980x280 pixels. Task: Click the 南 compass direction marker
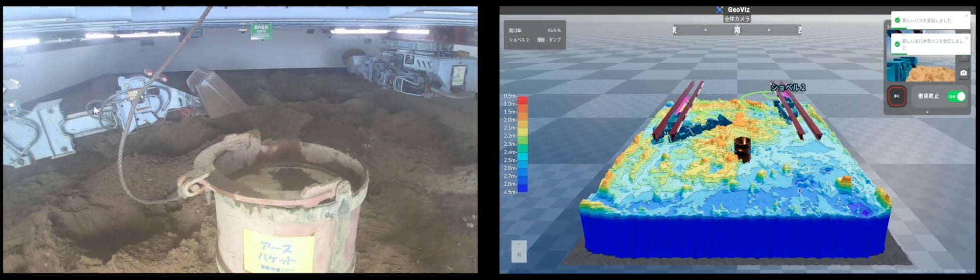(737, 30)
